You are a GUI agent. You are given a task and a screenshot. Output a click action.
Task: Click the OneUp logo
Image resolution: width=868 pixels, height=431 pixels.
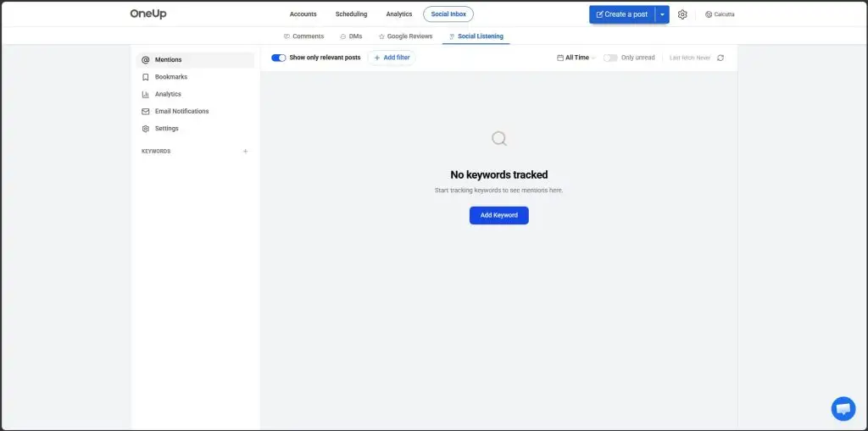(148, 14)
